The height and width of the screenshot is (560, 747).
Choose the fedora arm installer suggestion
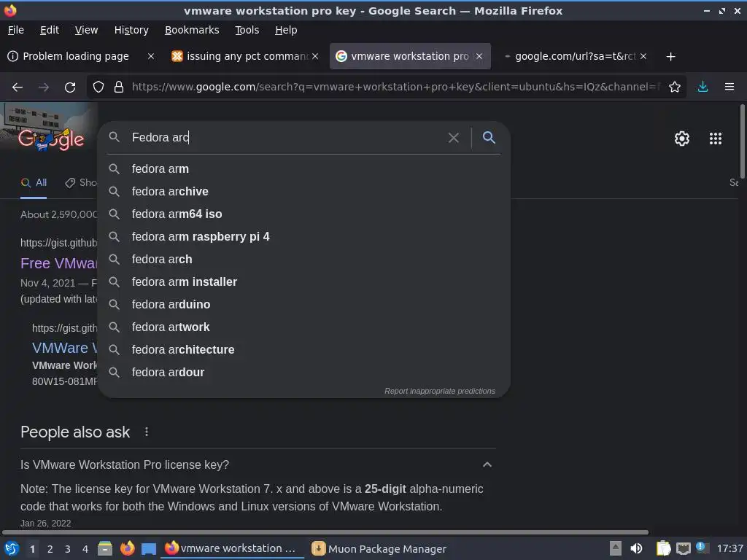[x=303, y=282]
